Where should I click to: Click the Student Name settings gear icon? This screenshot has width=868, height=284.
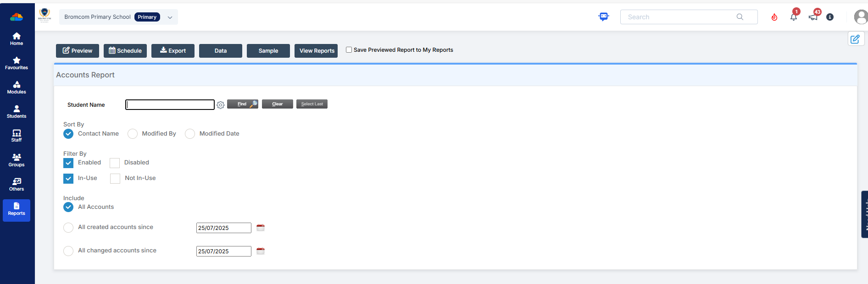pyautogui.click(x=221, y=105)
